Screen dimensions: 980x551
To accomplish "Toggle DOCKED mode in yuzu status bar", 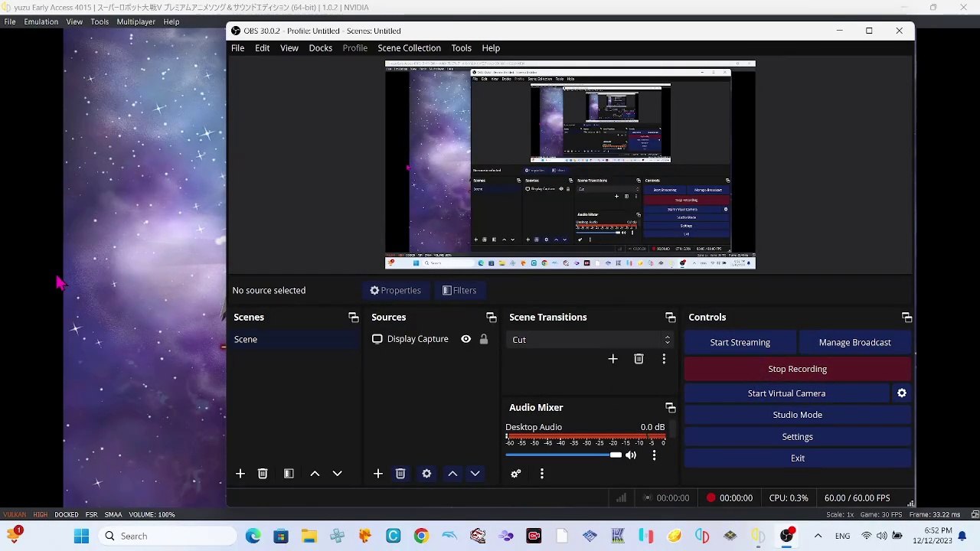I will point(66,514).
